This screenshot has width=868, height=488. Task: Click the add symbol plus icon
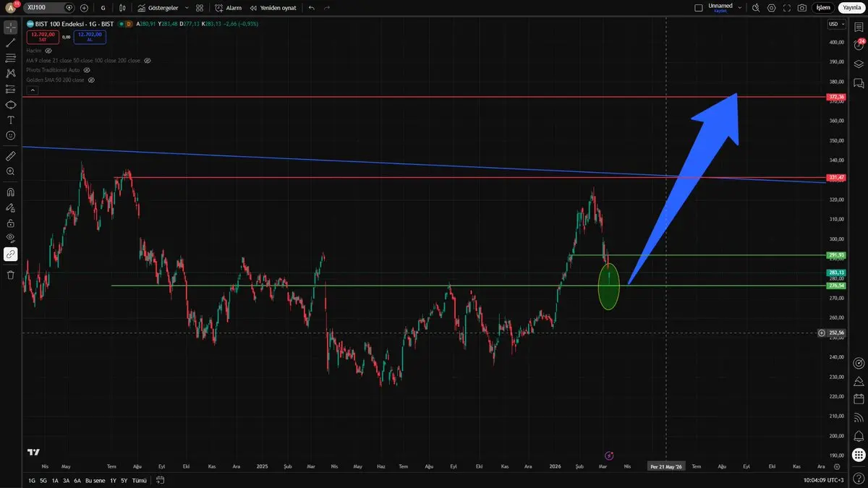[85, 7]
